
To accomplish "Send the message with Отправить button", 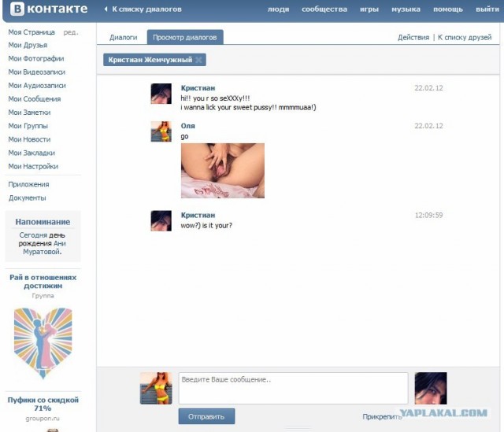I will [x=206, y=416].
